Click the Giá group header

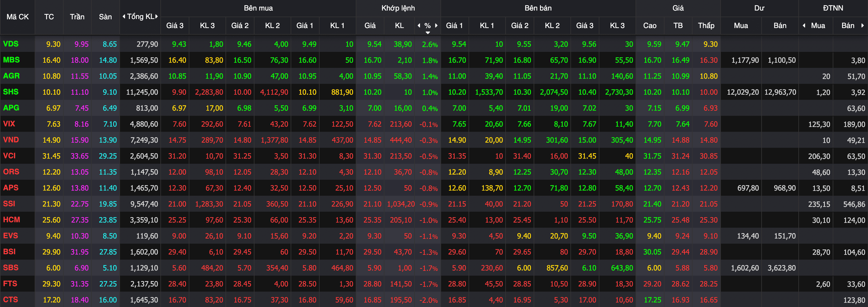[678, 8]
